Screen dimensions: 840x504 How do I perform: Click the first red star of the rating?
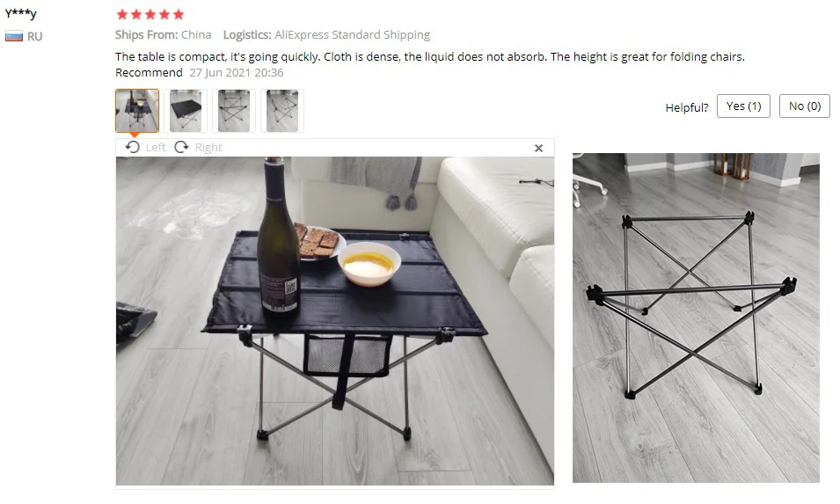tap(122, 14)
